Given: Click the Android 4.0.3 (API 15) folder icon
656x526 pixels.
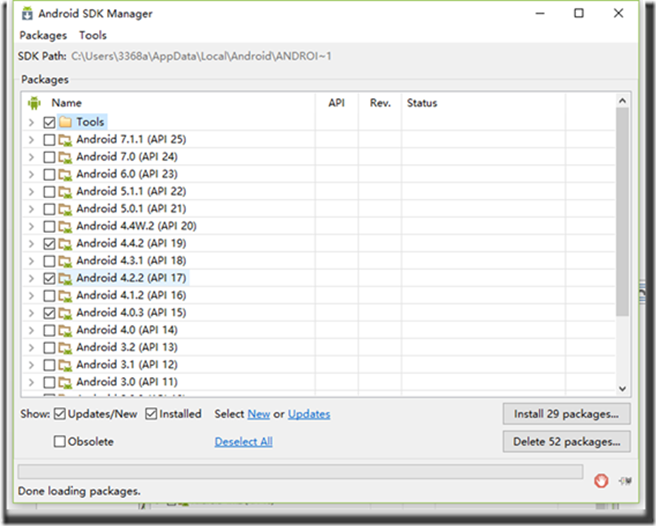Looking at the screenshot, I should coord(65,313).
